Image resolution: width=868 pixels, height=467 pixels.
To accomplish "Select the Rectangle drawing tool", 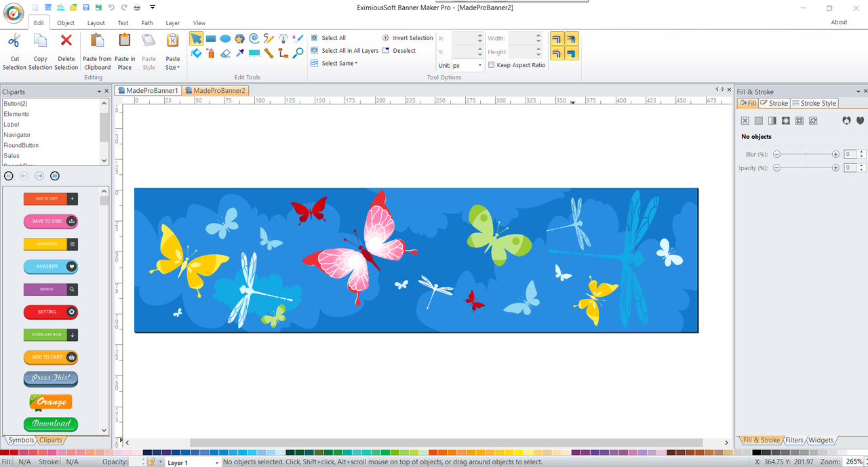I will tap(211, 39).
